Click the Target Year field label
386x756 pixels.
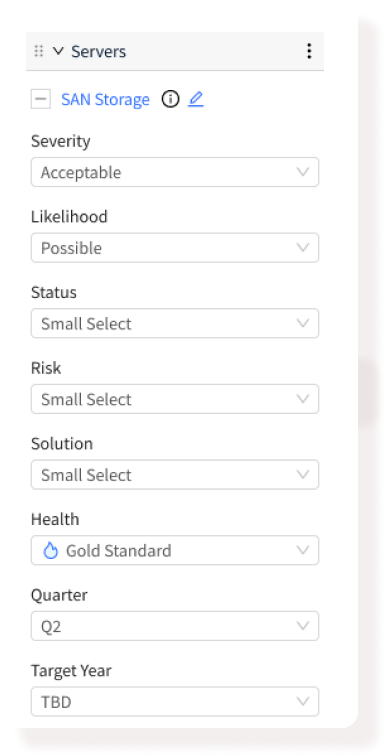pos(71,671)
